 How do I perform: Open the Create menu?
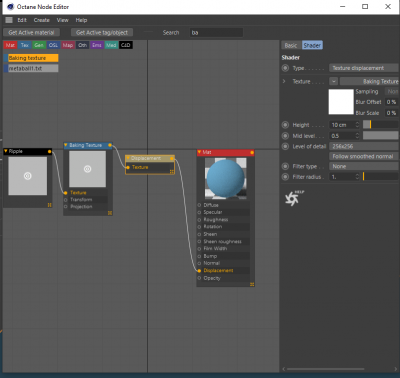click(41, 20)
